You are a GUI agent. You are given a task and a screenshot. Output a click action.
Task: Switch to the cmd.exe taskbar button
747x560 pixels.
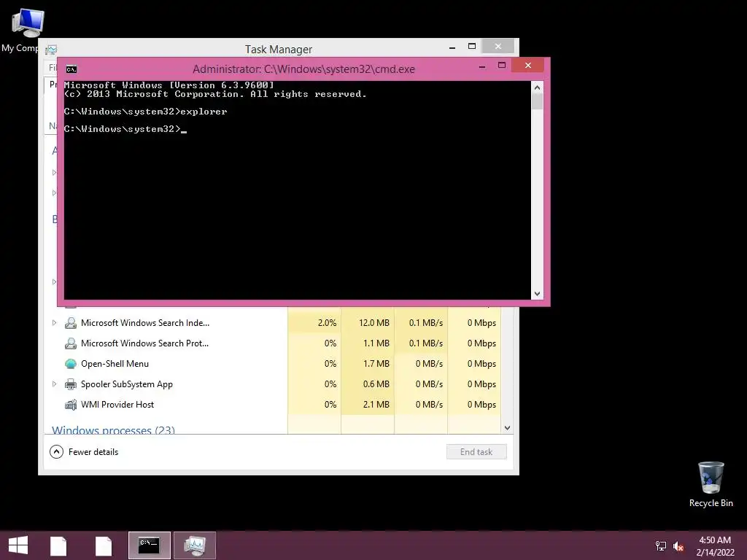149,545
